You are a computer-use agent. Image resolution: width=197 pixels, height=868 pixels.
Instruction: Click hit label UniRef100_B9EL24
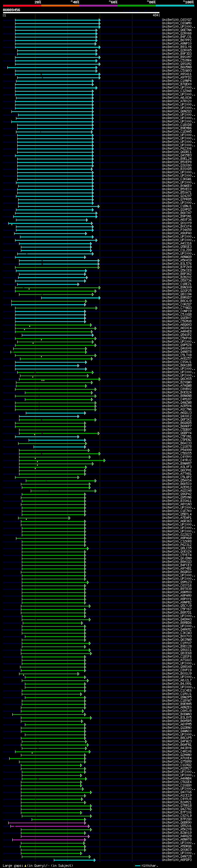(177, 159)
